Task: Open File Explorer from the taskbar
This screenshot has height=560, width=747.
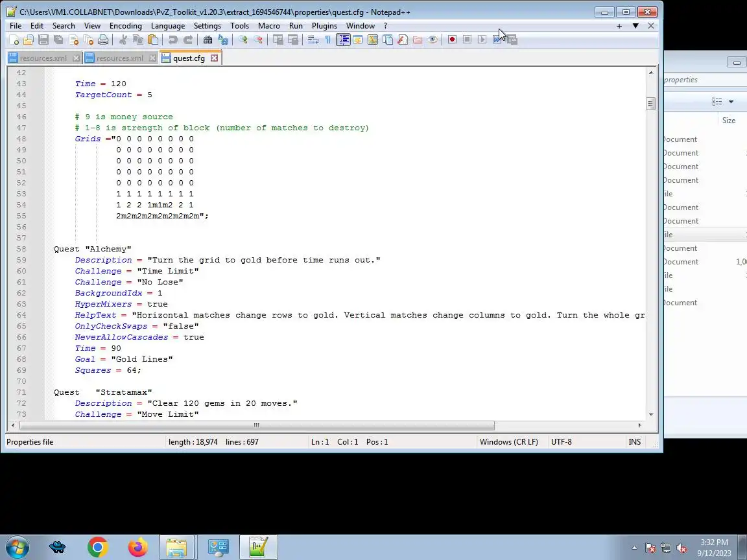Action: pos(176,547)
